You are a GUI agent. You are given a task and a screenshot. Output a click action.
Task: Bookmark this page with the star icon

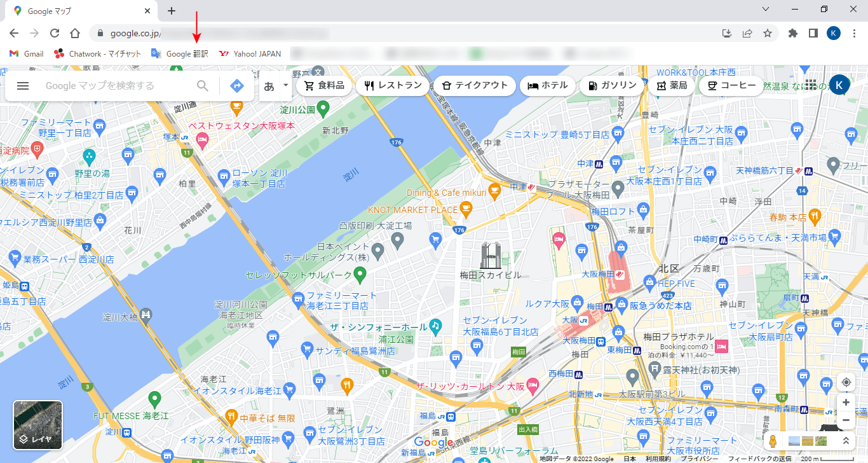(x=768, y=33)
